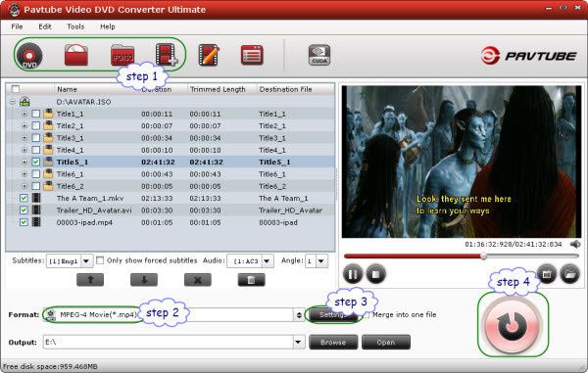Open the task list icon
This screenshot has height=373, width=588.
pos(252,55)
